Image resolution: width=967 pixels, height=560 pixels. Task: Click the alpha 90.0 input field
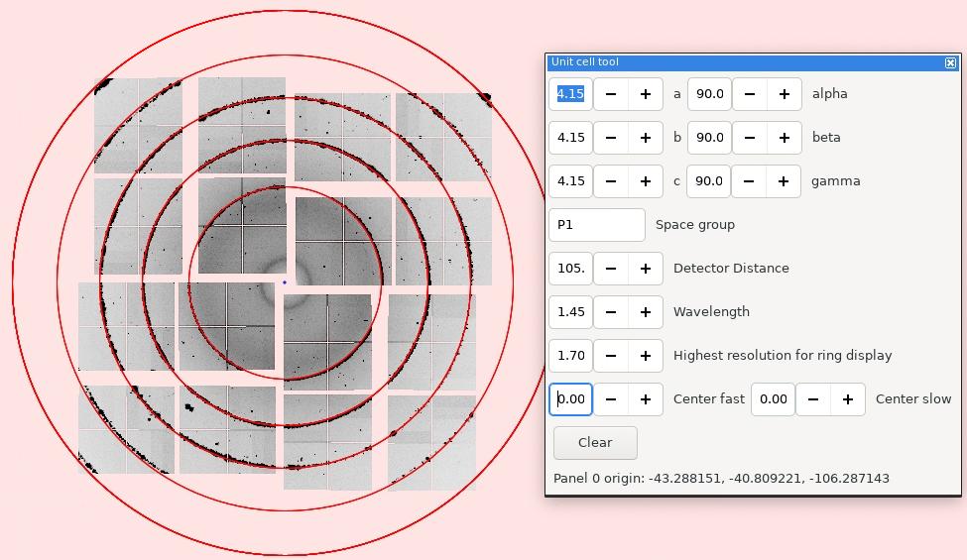[709, 94]
